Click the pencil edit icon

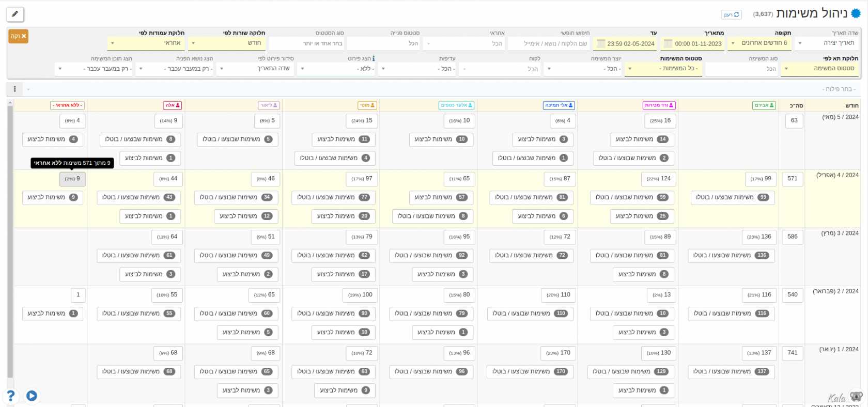click(15, 14)
